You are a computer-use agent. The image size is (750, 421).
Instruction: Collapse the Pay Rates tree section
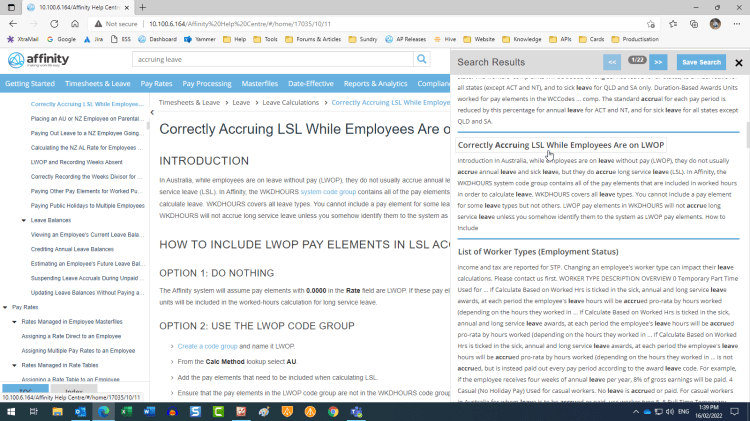(x=5, y=307)
